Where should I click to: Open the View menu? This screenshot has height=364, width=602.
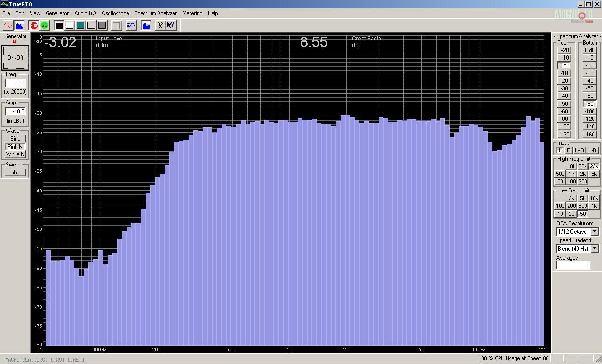[x=35, y=13]
